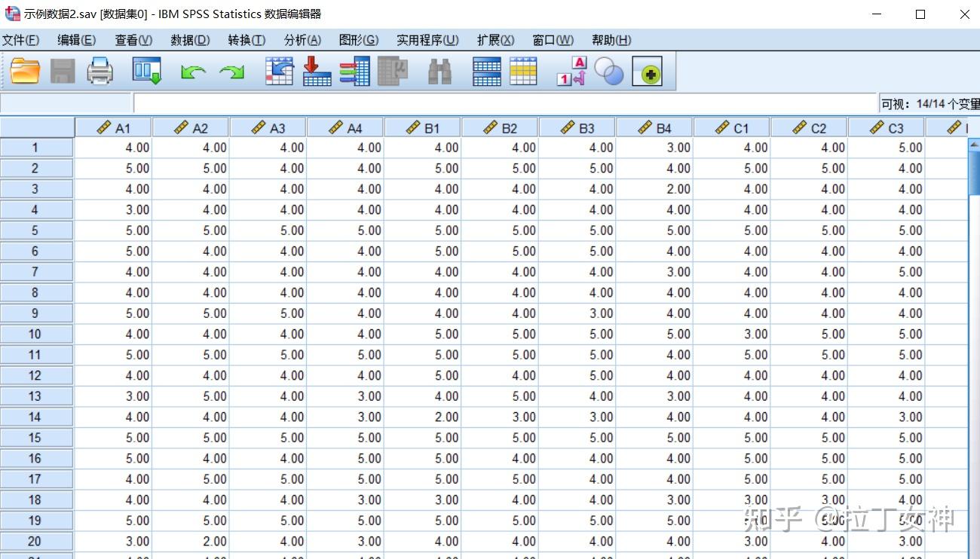Open the 查看(V) menu
Viewport: 980px width, 559px height.
tap(133, 40)
